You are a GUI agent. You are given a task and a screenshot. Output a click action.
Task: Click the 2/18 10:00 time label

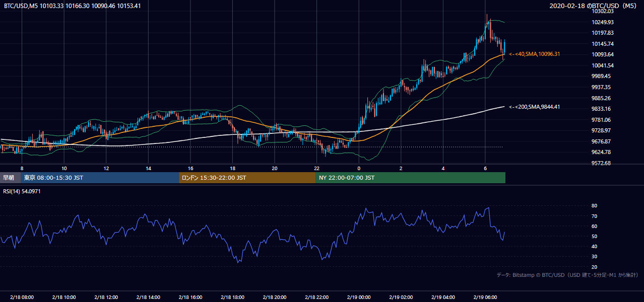click(64, 297)
